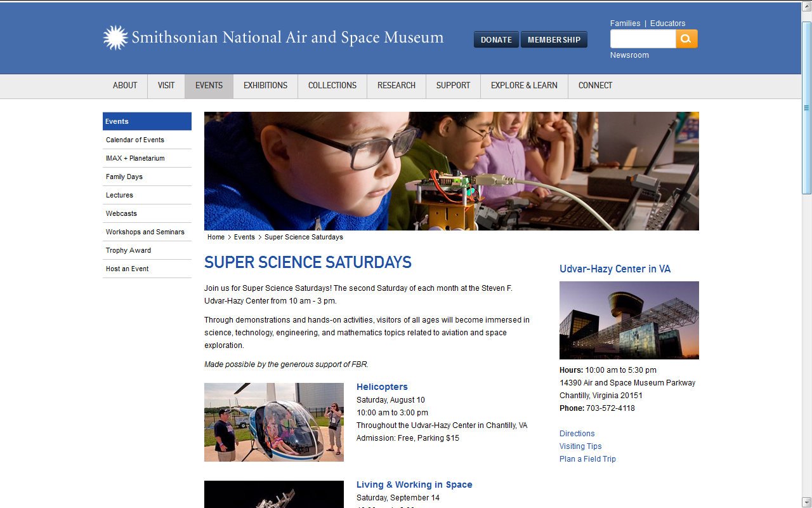Click 'Throughout the Udvar-Hazy Center in Chantilly, VA'

pos(442,425)
